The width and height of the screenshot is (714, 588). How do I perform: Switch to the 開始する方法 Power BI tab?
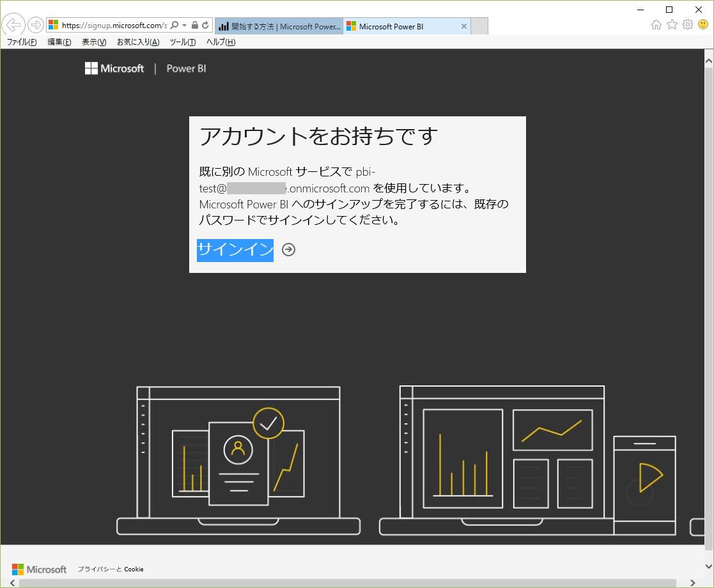[x=279, y=26]
